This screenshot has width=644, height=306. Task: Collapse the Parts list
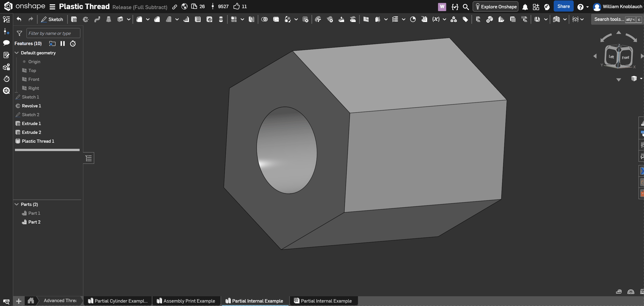(17, 204)
